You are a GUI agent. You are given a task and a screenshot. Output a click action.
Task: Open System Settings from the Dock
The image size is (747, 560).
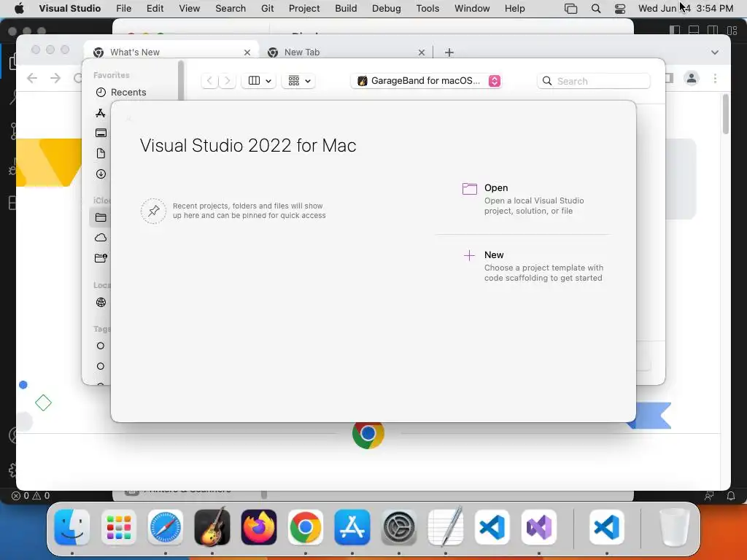pos(399,527)
